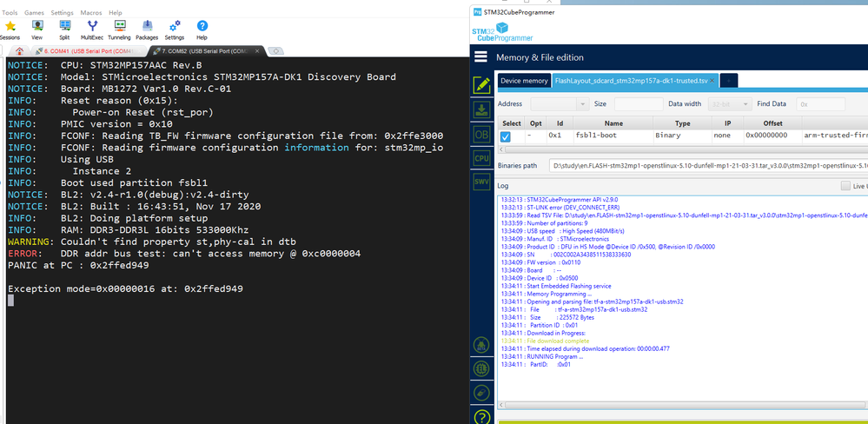Click the 'Start Embedded Flashing service' log line

pyautogui.click(x=556, y=286)
